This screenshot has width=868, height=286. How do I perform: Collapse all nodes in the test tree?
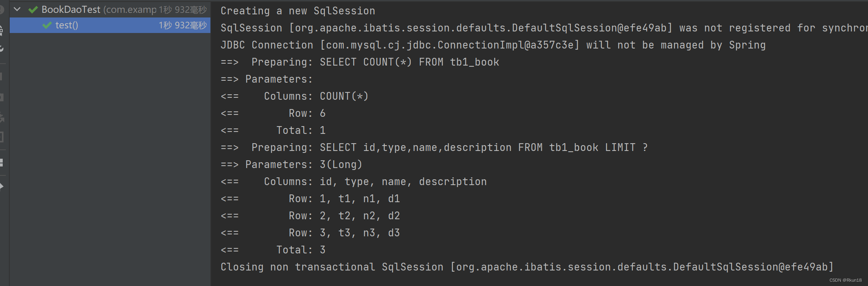(2, 163)
